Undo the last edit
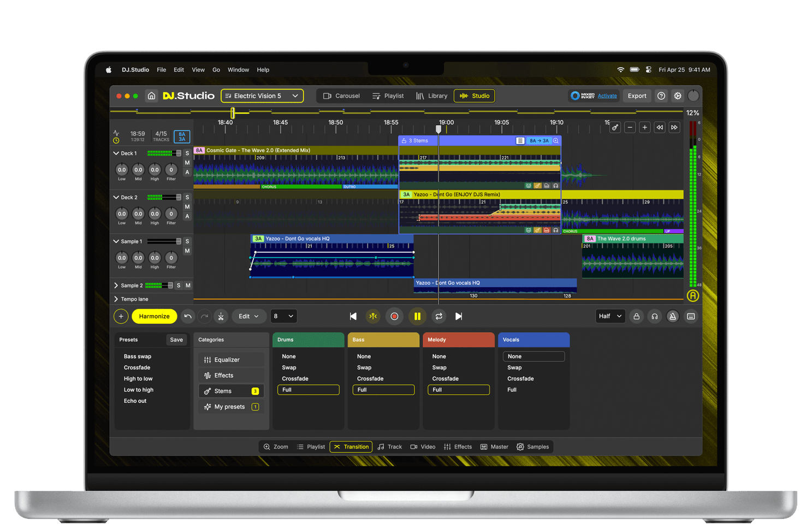Screen dimensions: 812x528 tap(188, 316)
